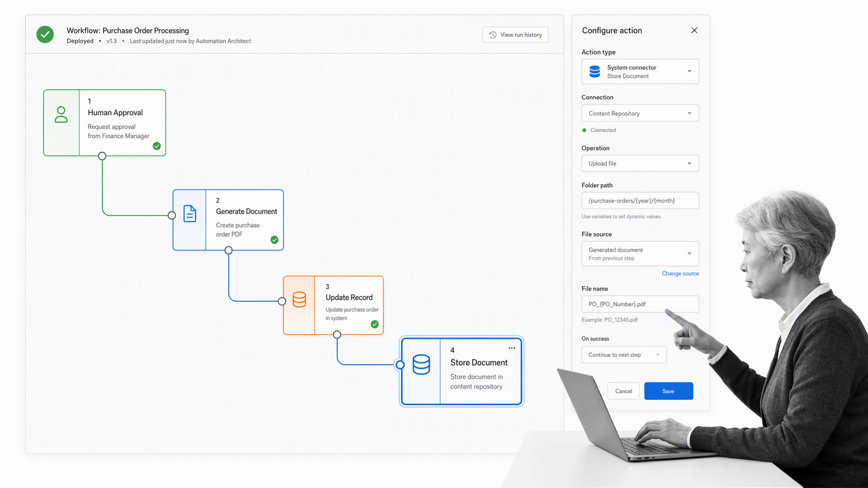Click the output connector below Update Record
868x488 pixels.
pos(337,335)
